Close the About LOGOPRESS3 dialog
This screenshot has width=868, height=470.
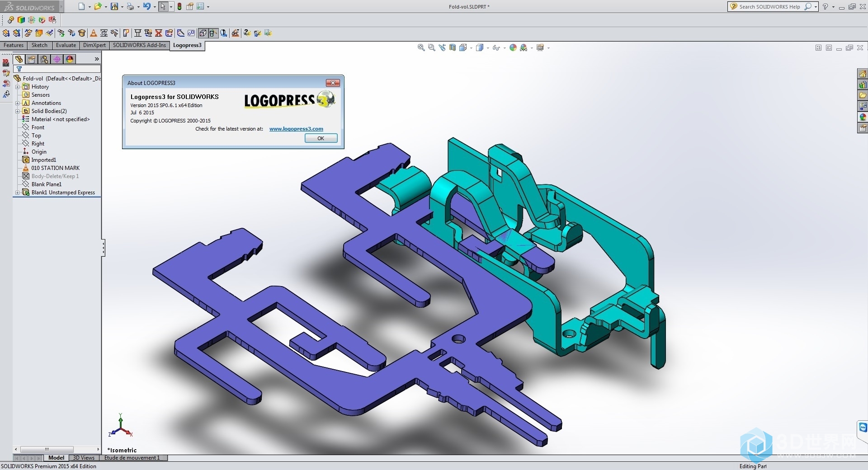point(333,83)
